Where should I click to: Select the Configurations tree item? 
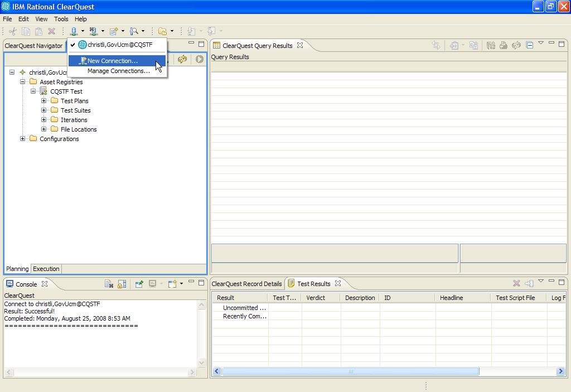(59, 139)
